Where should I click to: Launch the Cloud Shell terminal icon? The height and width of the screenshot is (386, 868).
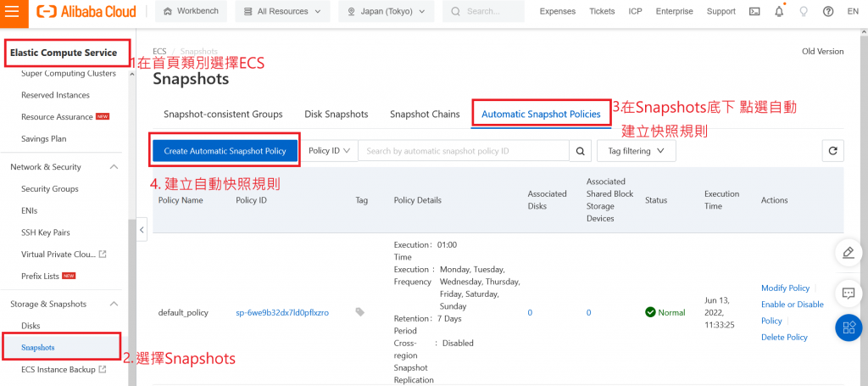click(x=754, y=11)
